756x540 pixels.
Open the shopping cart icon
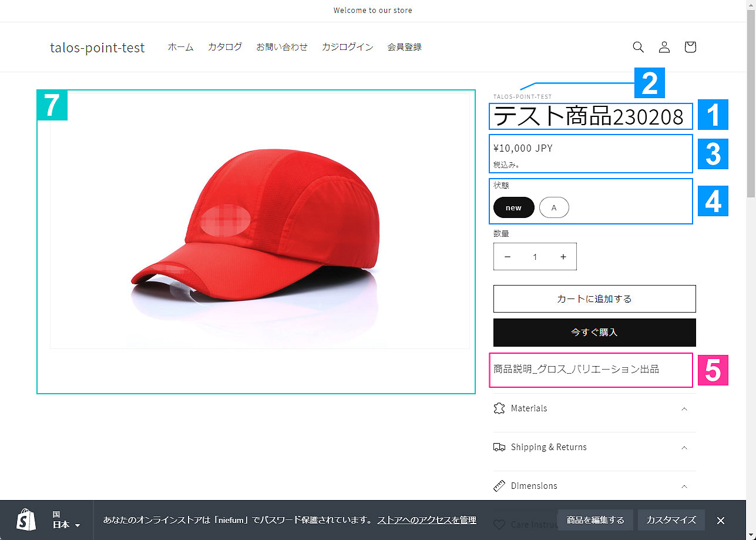click(690, 47)
